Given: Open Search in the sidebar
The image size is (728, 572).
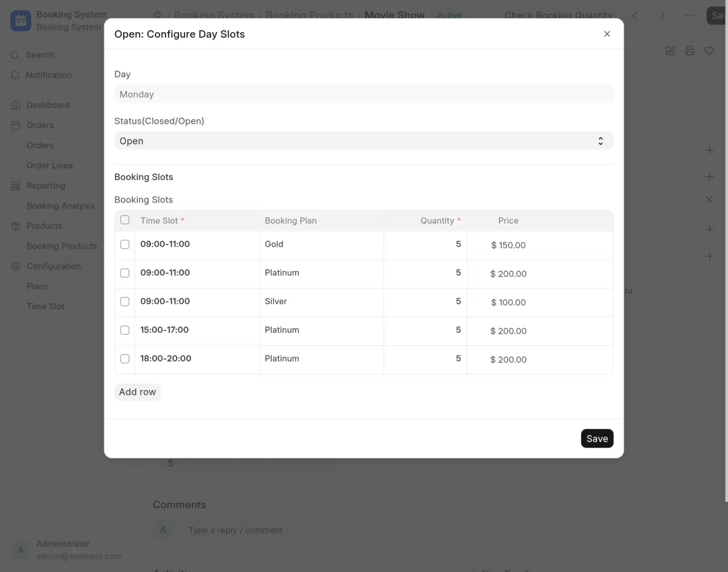Looking at the screenshot, I should [39, 55].
